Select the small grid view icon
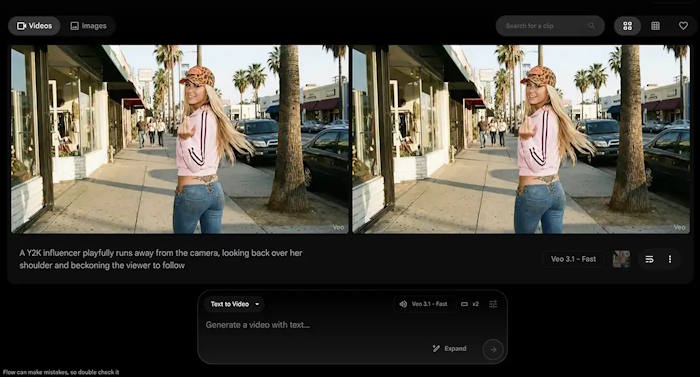Screen dimensions: 700x377 (655, 26)
